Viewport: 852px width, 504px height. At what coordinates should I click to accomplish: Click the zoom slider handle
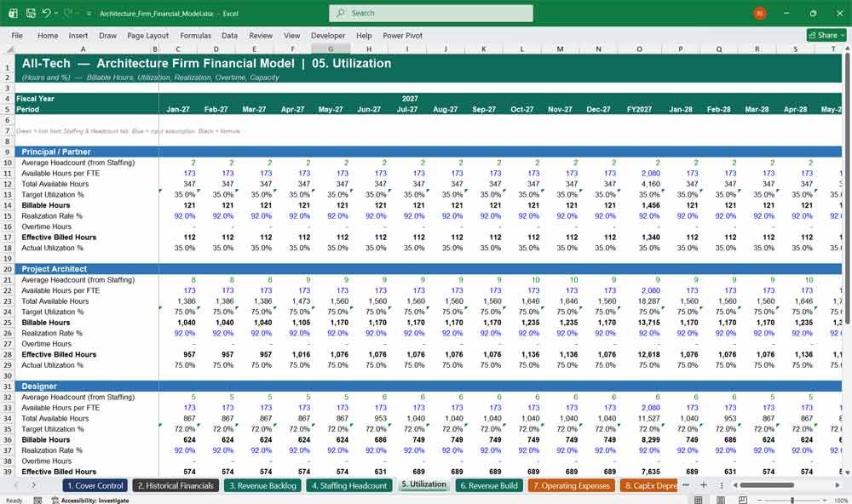pyautogui.click(x=792, y=501)
